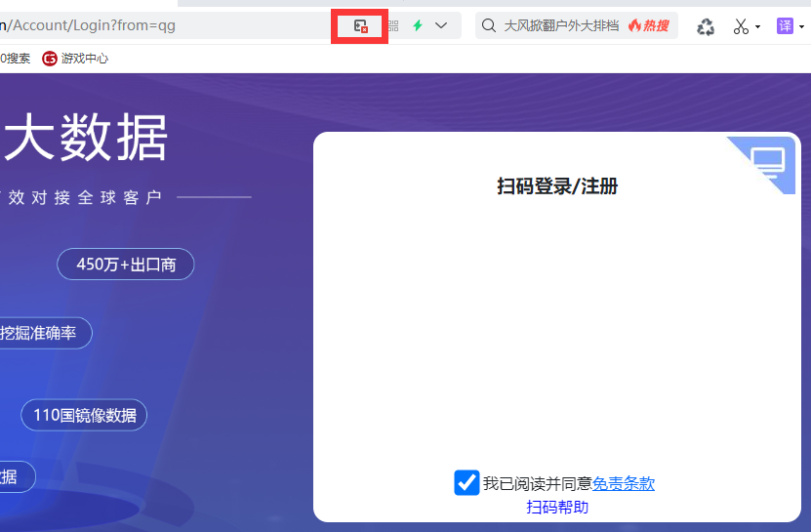Viewport: 811px width, 532px height.
Task: Switch login mode via computer corner icon
Action: [x=763, y=163]
